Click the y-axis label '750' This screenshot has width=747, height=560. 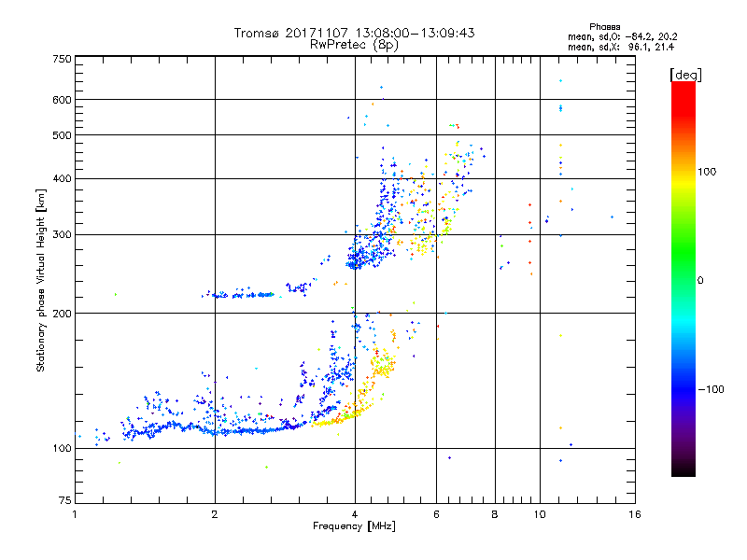62,59
